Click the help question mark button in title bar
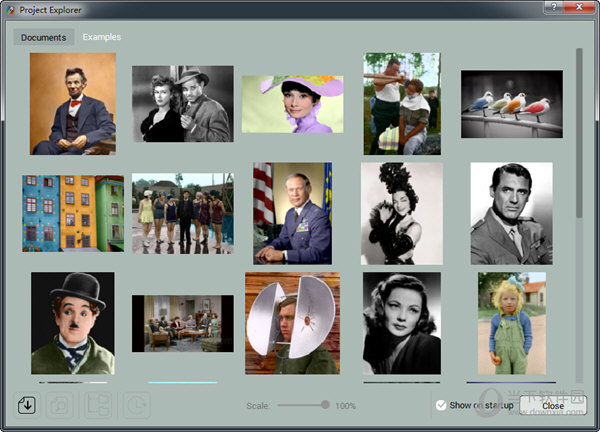The image size is (600, 432). (x=554, y=7)
